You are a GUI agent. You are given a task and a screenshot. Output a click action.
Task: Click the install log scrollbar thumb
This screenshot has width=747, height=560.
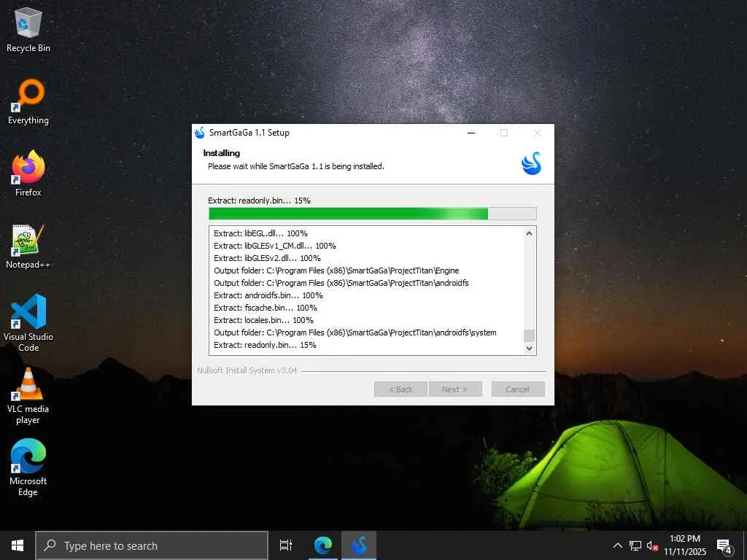pos(530,335)
